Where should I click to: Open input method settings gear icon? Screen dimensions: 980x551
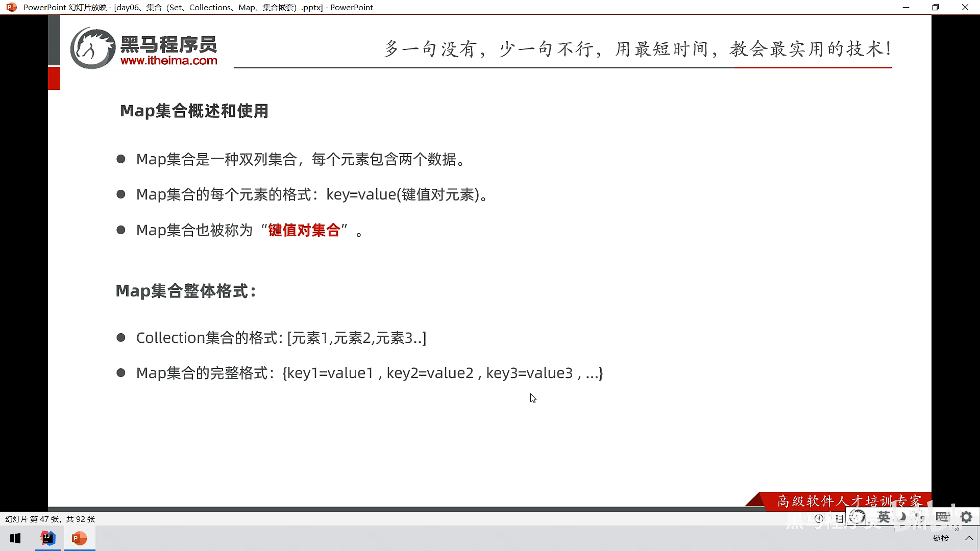click(x=966, y=517)
